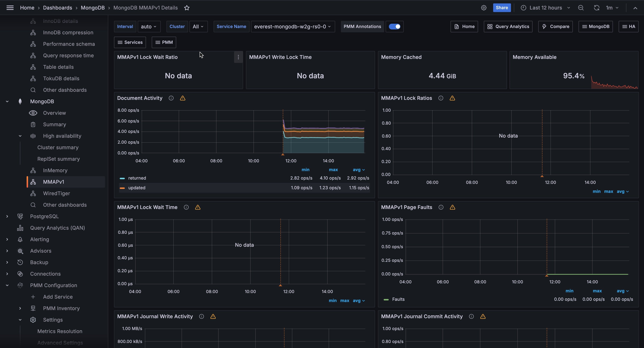Viewport: 644px width, 348px height.
Task: Open the Interval auto dropdown
Action: tap(149, 26)
